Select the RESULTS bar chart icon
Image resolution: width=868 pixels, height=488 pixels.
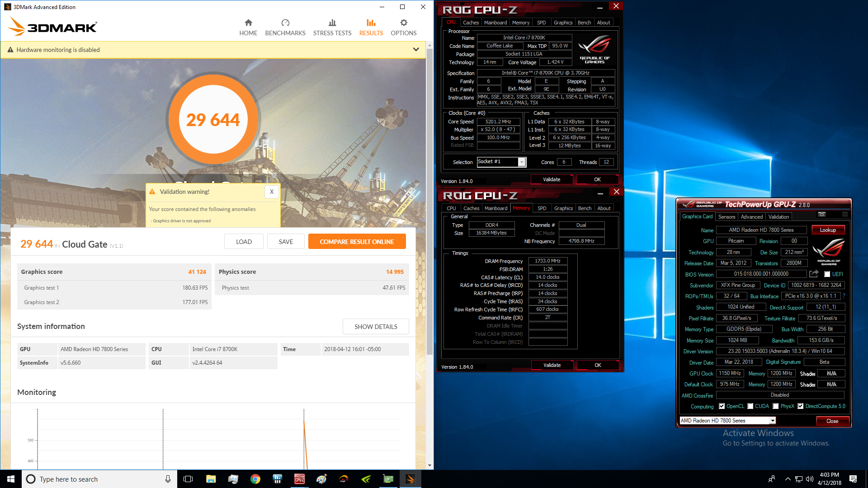tap(371, 23)
